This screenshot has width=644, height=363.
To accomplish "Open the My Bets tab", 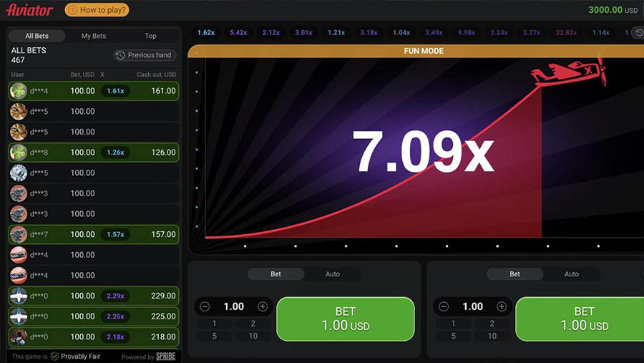I will (93, 36).
